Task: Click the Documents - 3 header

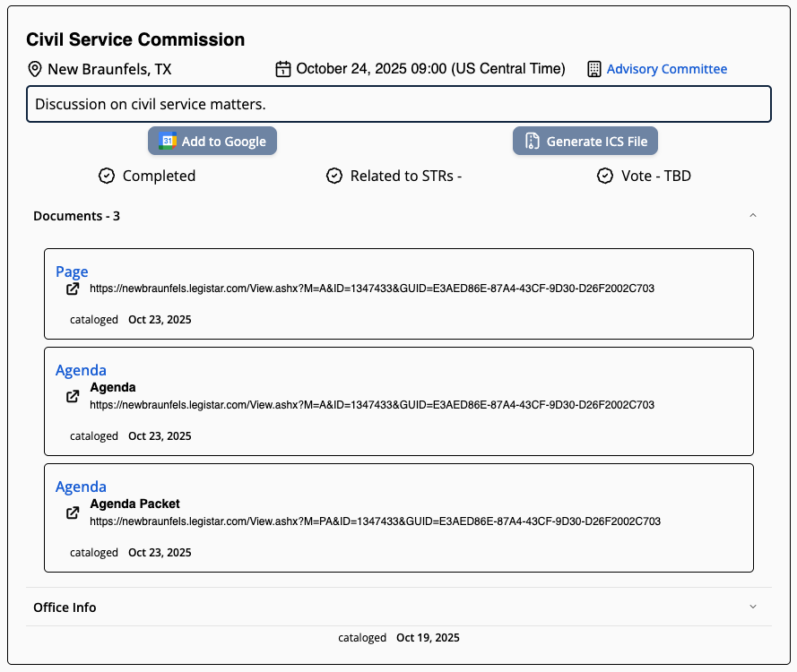Action: [76, 216]
